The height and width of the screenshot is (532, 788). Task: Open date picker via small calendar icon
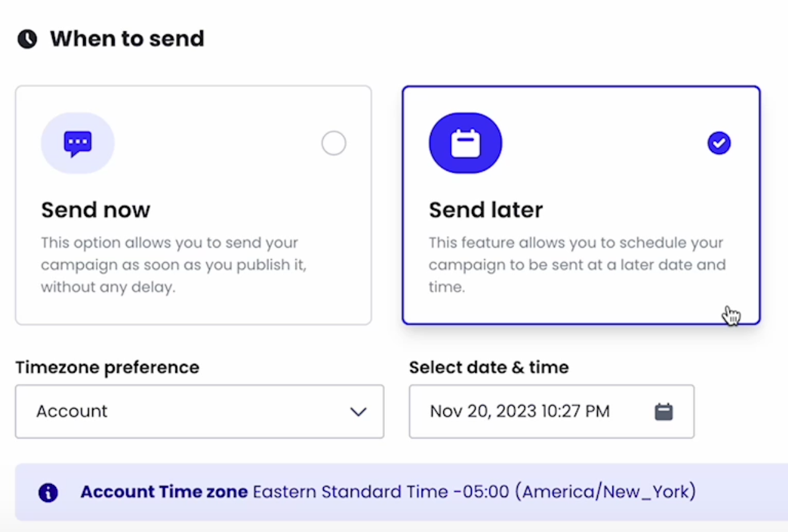coord(663,412)
